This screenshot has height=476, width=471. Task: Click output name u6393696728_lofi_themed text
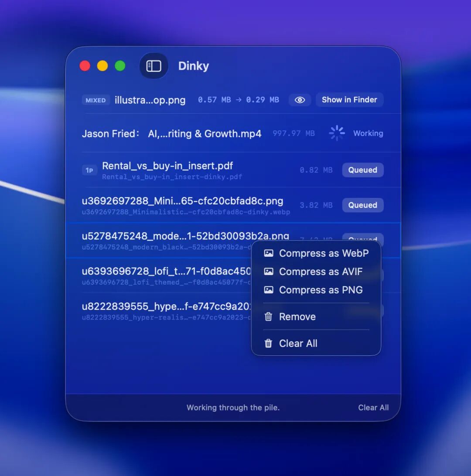[x=167, y=282]
